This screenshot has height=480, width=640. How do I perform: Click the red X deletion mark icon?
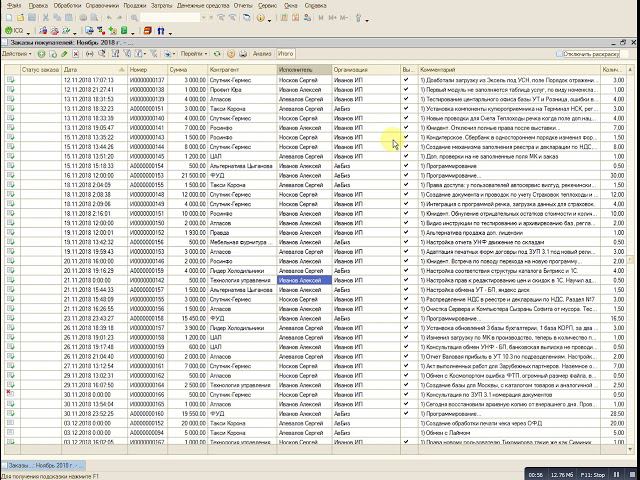[x=76, y=54]
